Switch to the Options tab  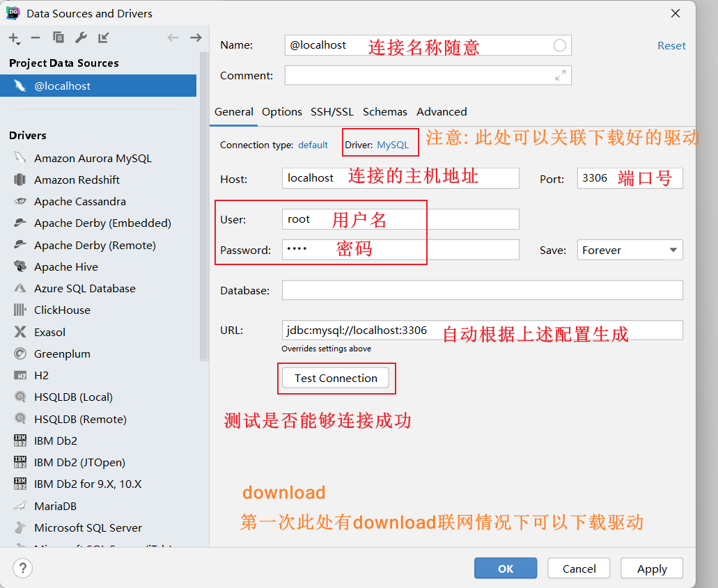281,111
